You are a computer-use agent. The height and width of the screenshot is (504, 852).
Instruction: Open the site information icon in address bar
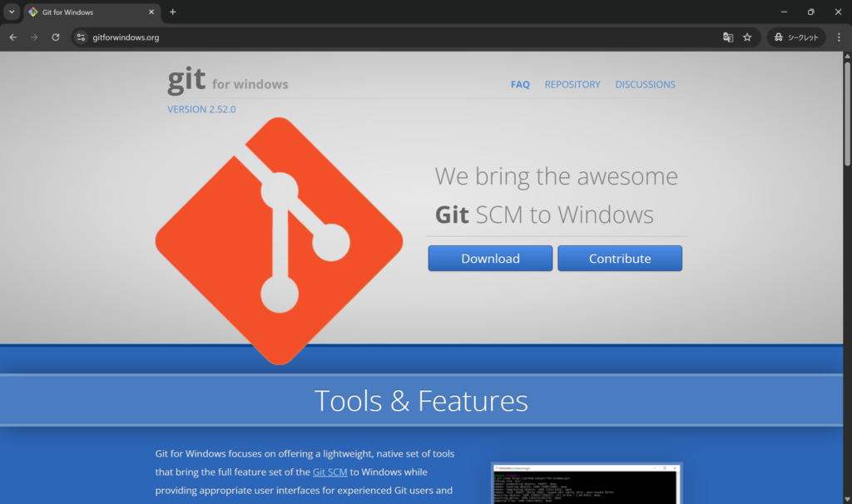[x=81, y=37]
